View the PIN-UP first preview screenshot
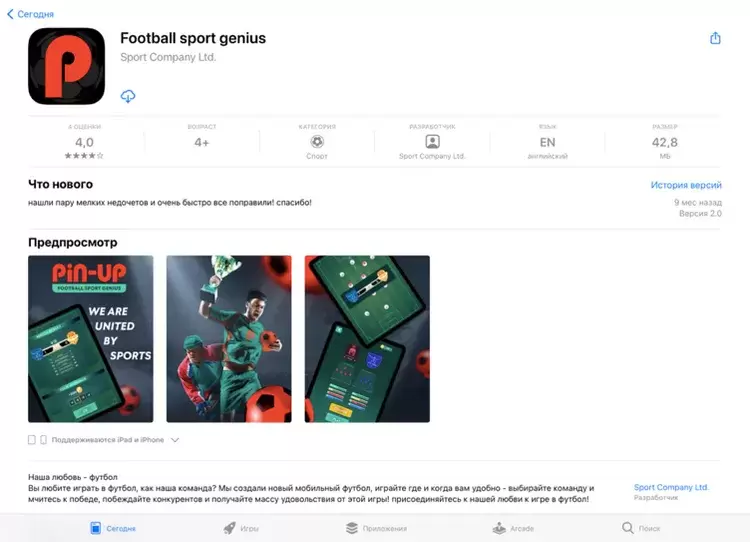The width and height of the screenshot is (750, 542). tap(91, 339)
